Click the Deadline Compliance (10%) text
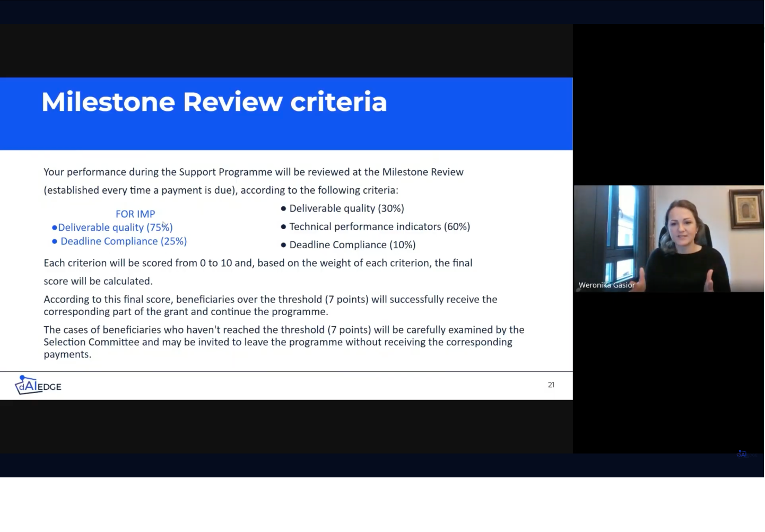765x532 pixels. tap(352, 245)
